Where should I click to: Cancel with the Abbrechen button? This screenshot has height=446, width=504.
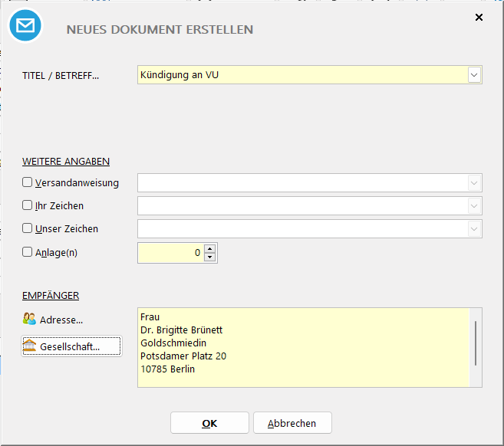point(292,423)
